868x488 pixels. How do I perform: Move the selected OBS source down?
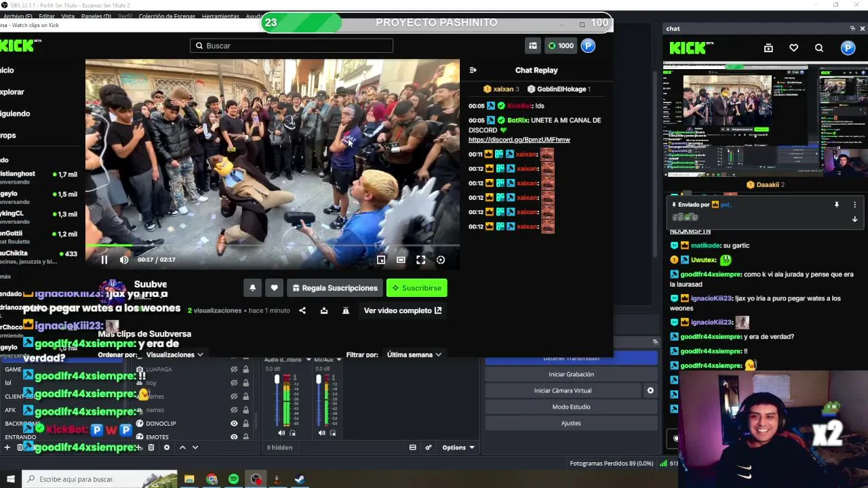[195, 447]
